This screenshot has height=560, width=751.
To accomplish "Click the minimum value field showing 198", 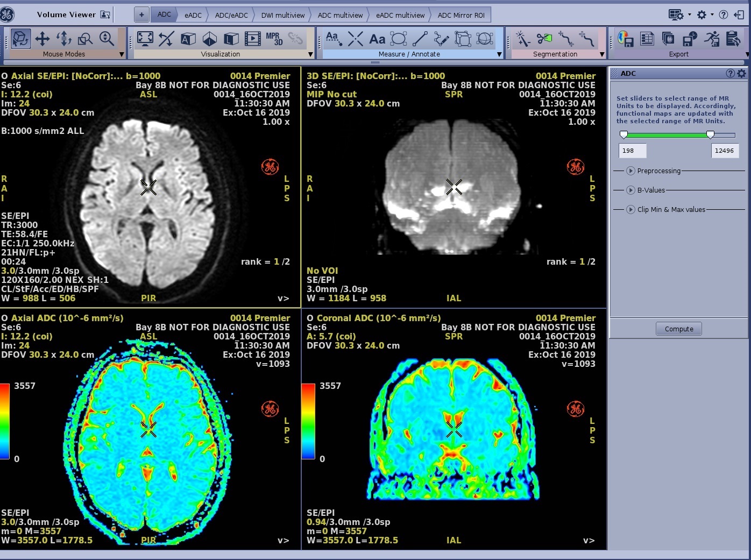I will tap(632, 151).
